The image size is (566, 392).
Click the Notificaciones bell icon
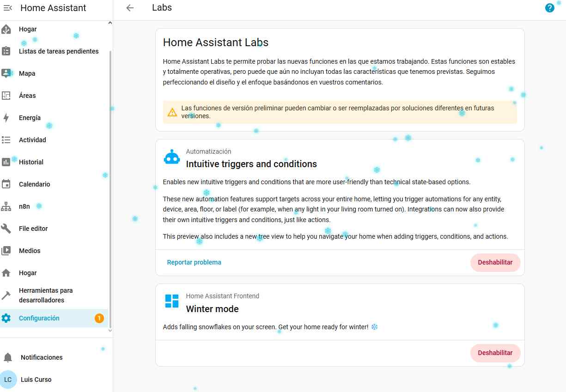coord(8,357)
